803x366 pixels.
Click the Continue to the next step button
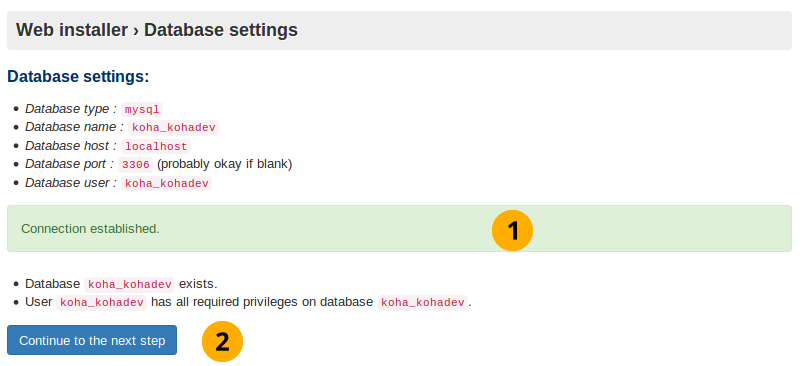pyautogui.click(x=92, y=340)
